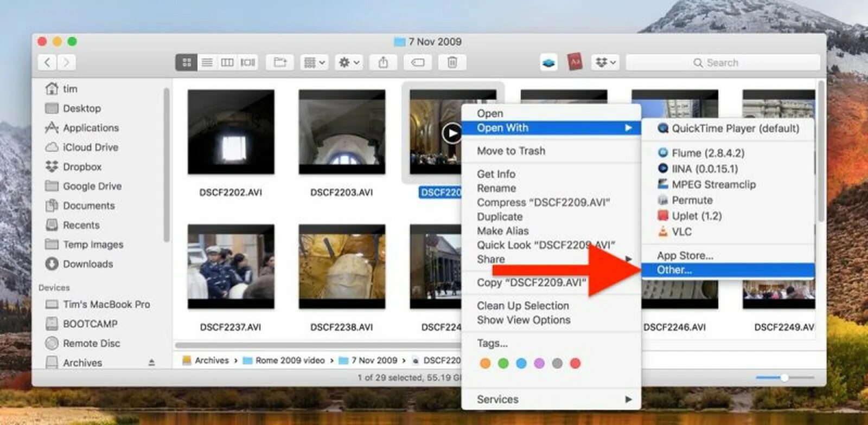This screenshot has width=868, height=425.
Task: Open the gear action menu
Action: point(349,62)
